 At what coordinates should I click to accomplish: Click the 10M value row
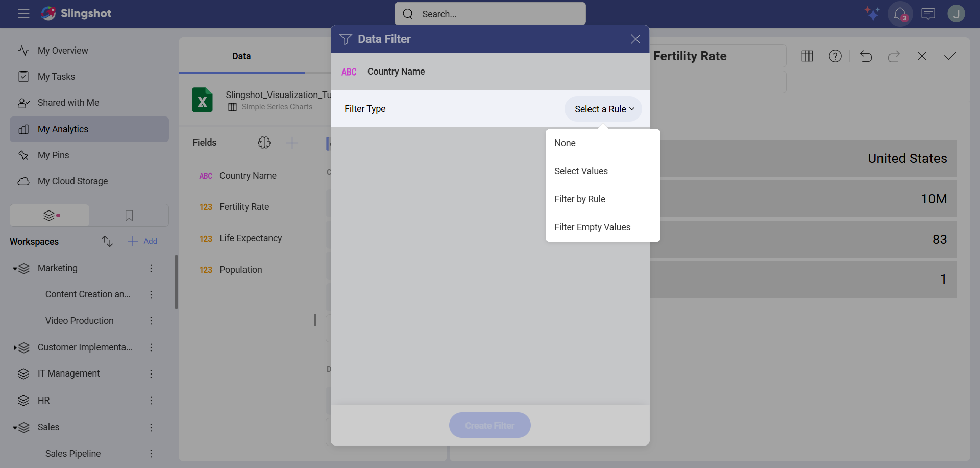(x=803, y=199)
